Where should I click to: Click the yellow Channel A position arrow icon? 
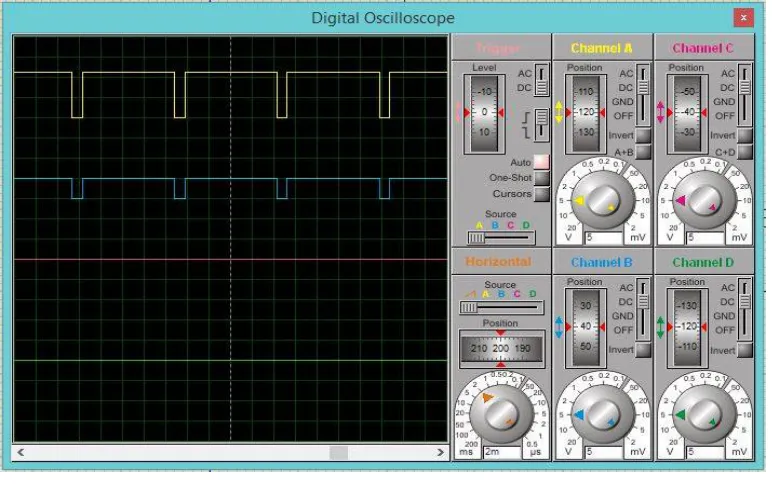pyautogui.click(x=559, y=112)
